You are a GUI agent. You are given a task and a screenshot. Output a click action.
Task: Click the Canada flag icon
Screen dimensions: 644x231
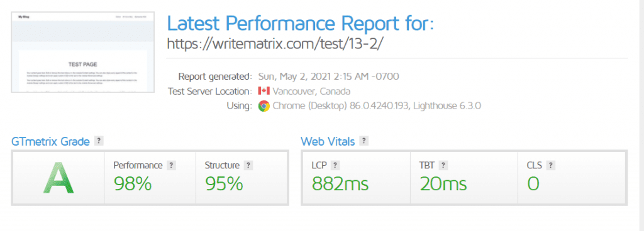tap(264, 91)
